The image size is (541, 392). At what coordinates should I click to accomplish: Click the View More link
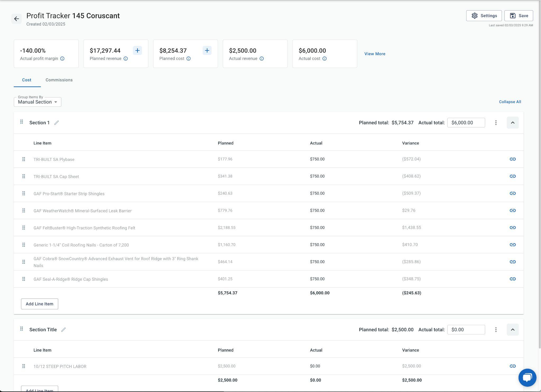[375, 54]
